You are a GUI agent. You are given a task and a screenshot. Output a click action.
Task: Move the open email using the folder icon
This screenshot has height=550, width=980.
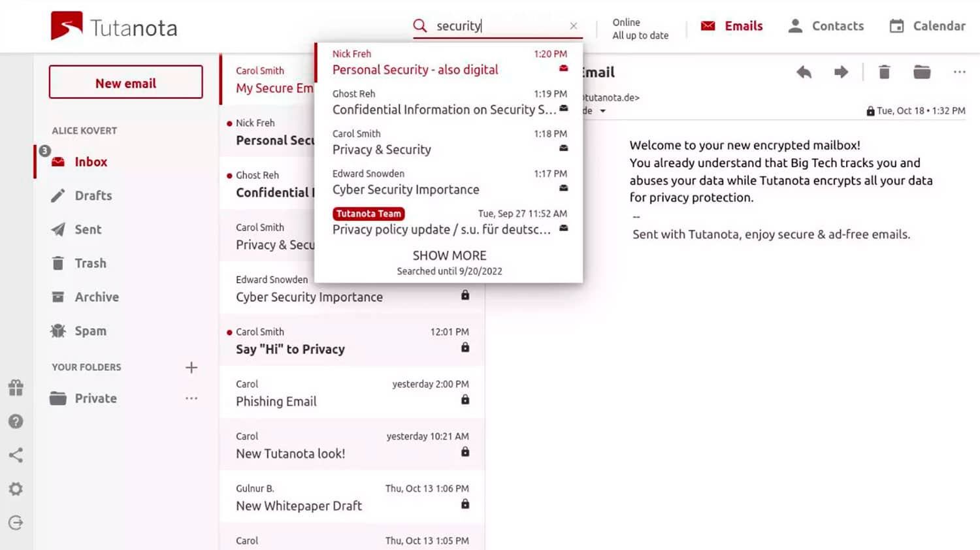point(921,72)
